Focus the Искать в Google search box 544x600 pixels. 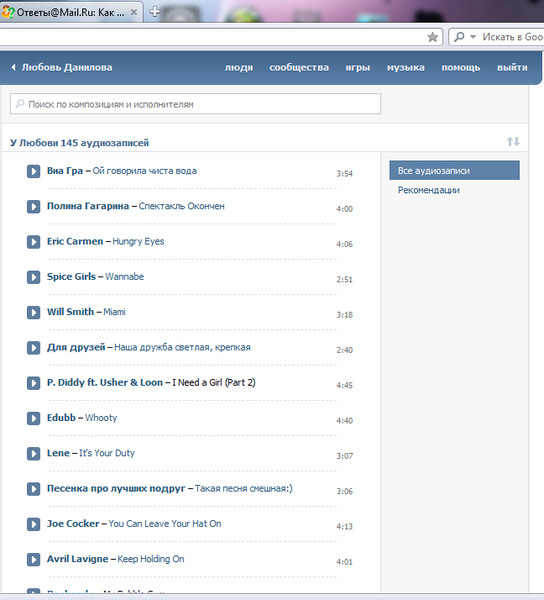tap(513, 37)
